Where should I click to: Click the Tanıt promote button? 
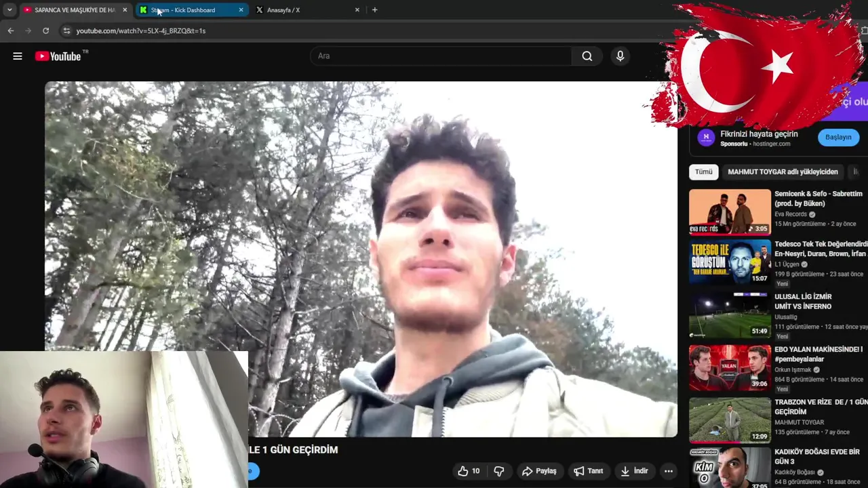588,471
